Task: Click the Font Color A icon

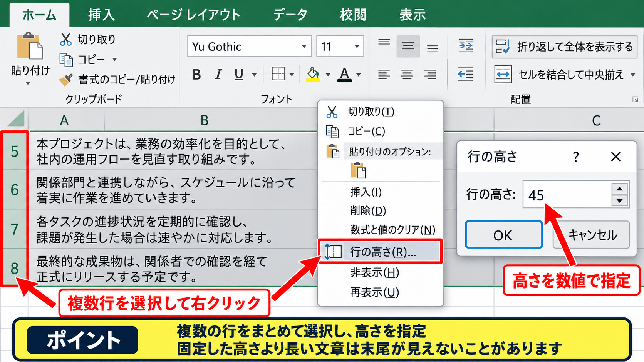Action: point(345,74)
